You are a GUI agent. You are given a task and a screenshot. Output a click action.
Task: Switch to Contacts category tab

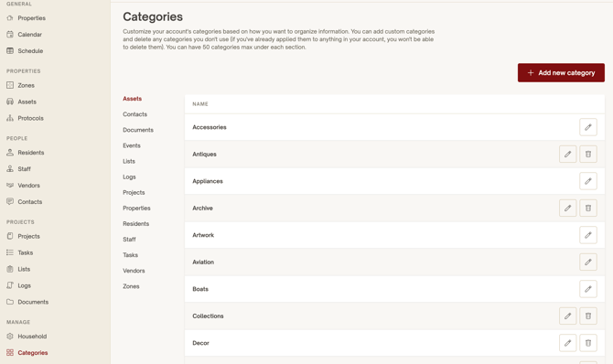(x=134, y=114)
